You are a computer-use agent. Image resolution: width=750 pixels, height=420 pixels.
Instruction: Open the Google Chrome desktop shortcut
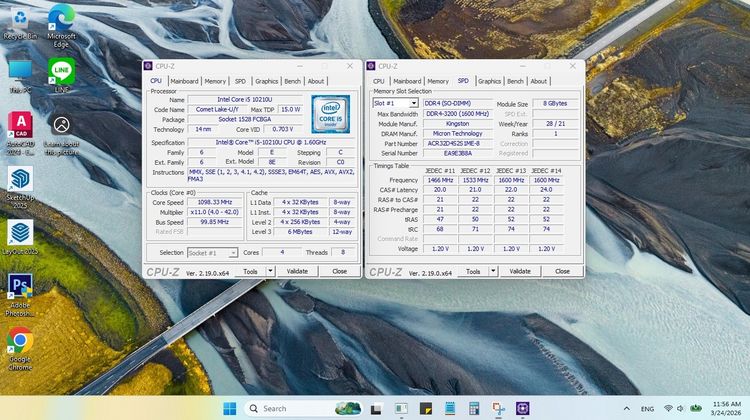[20, 349]
